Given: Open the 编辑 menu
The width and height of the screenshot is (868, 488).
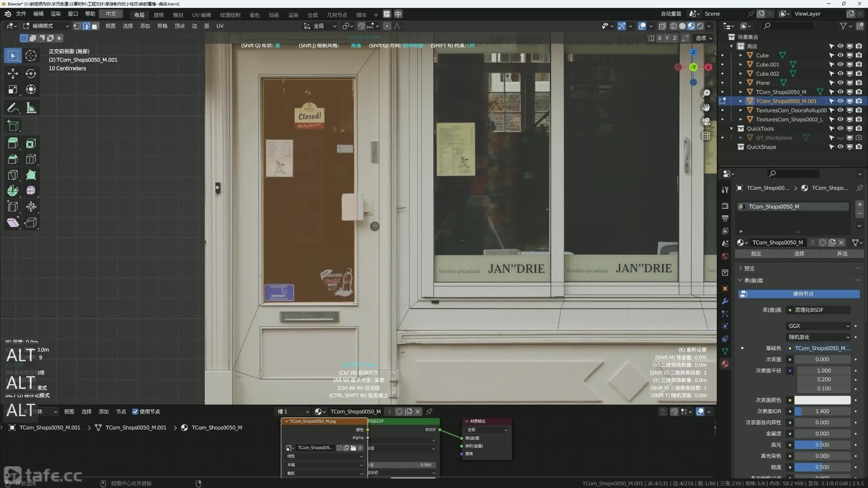Looking at the screenshot, I should pos(38,14).
